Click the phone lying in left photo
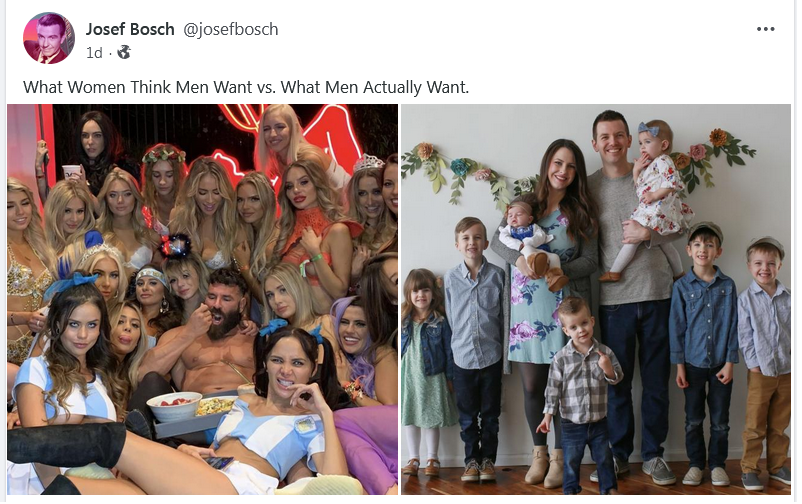 (x=219, y=463)
